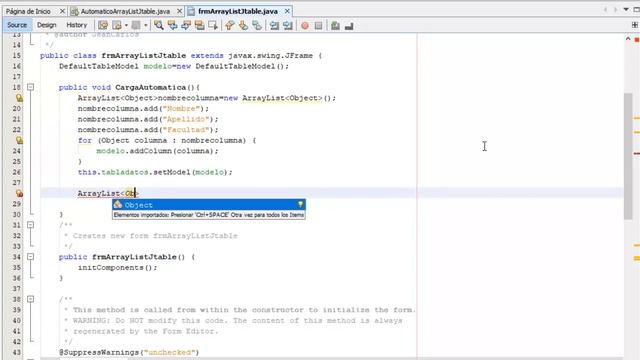
Task: Click the initComponents() call
Action: click(118, 268)
